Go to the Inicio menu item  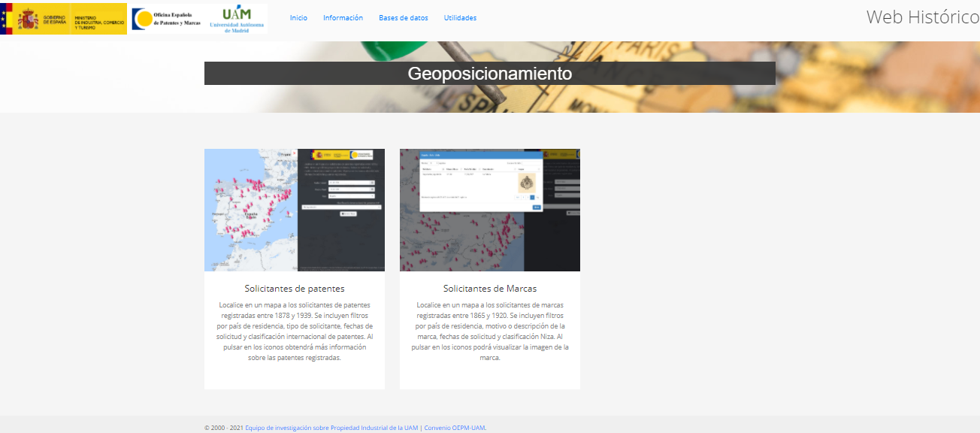[298, 18]
